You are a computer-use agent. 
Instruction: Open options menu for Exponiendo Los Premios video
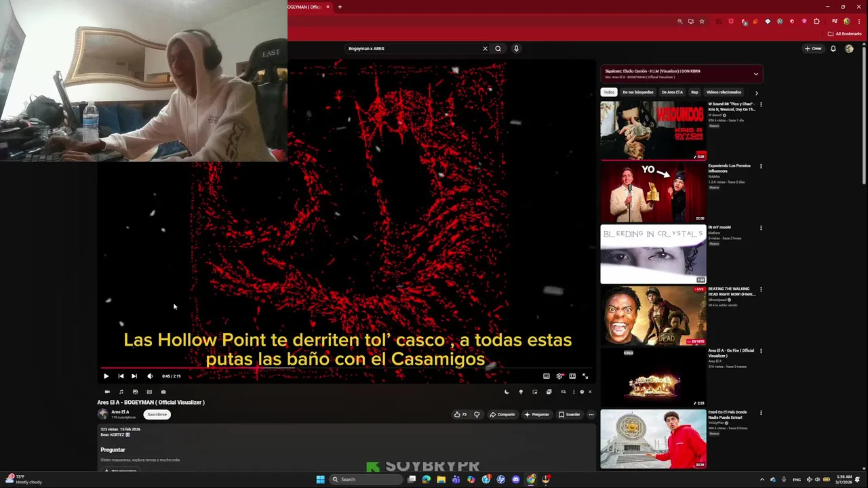click(761, 166)
